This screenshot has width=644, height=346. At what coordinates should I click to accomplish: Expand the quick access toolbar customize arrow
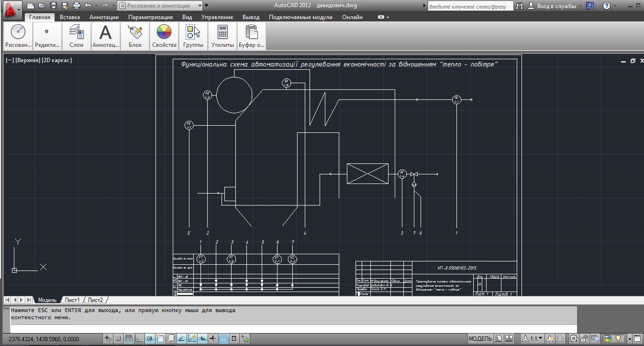206,6
